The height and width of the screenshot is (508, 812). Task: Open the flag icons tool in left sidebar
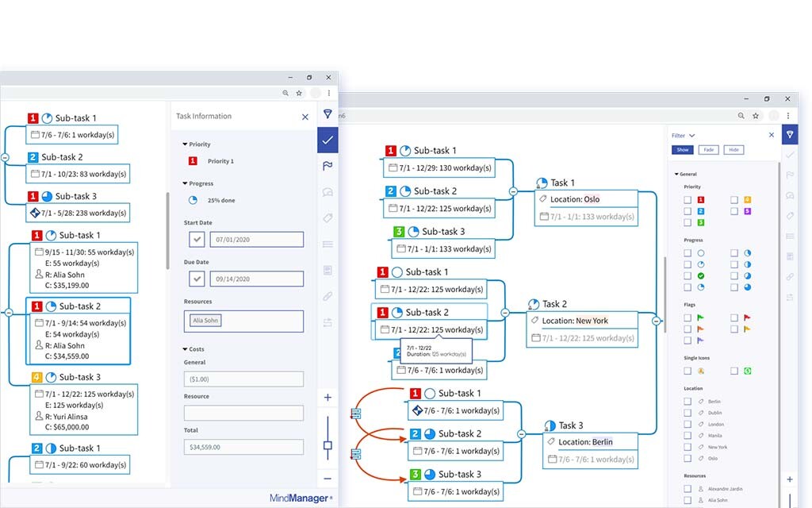[327, 166]
